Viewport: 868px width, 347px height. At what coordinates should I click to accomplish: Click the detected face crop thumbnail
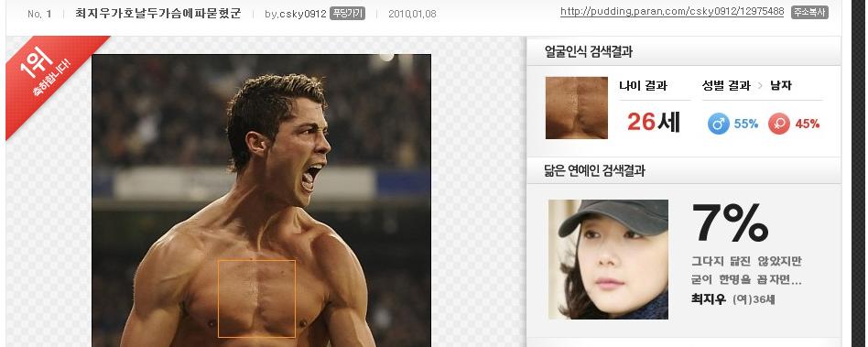576,108
